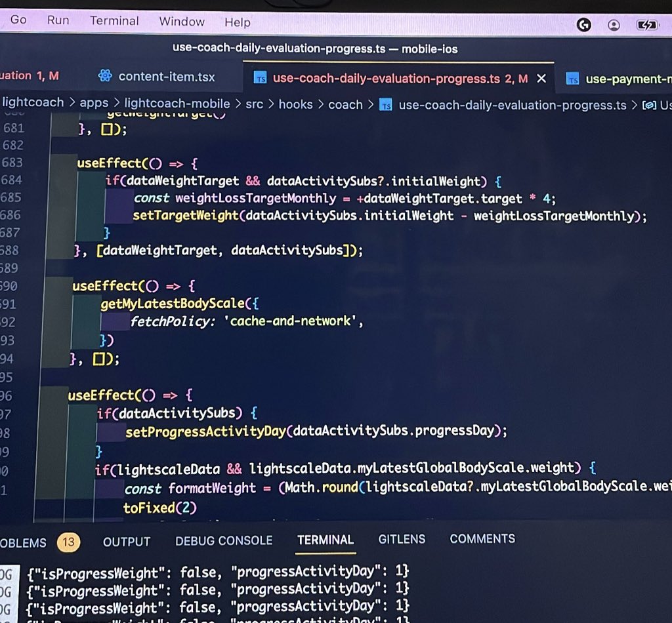Click line number 681 in the gutter

(13, 128)
